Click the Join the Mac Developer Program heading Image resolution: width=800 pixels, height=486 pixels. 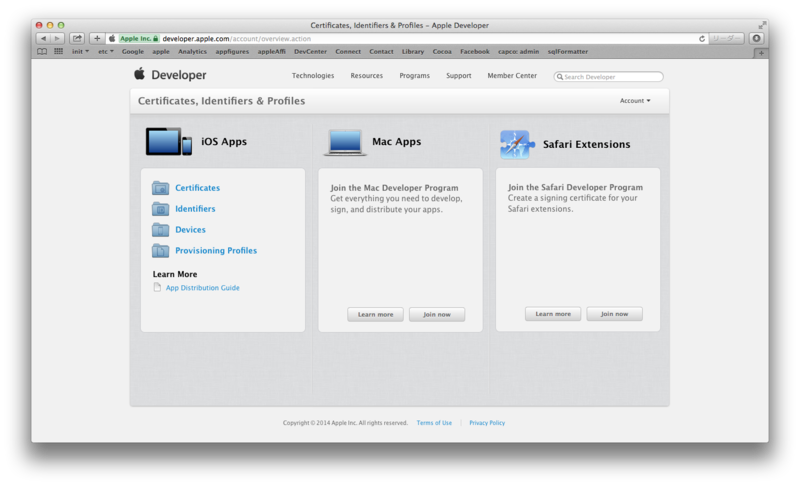tap(394, 188)
